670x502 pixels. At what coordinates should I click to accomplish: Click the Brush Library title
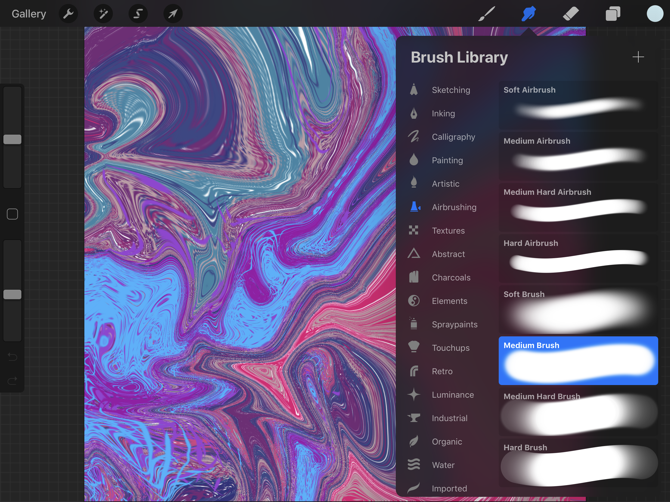tap(459, 57)
